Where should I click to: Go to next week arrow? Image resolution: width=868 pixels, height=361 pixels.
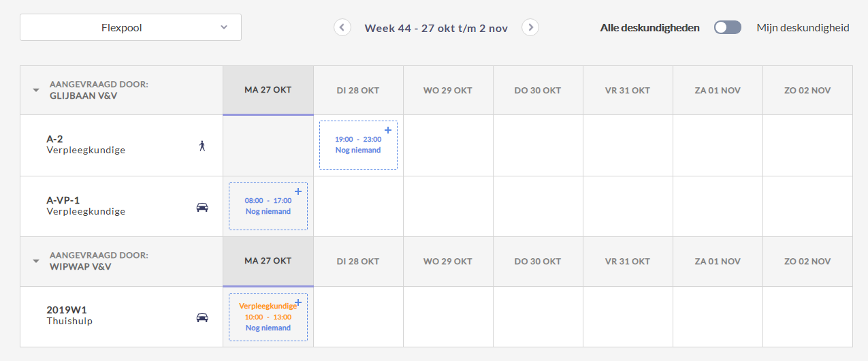[530, 27]
